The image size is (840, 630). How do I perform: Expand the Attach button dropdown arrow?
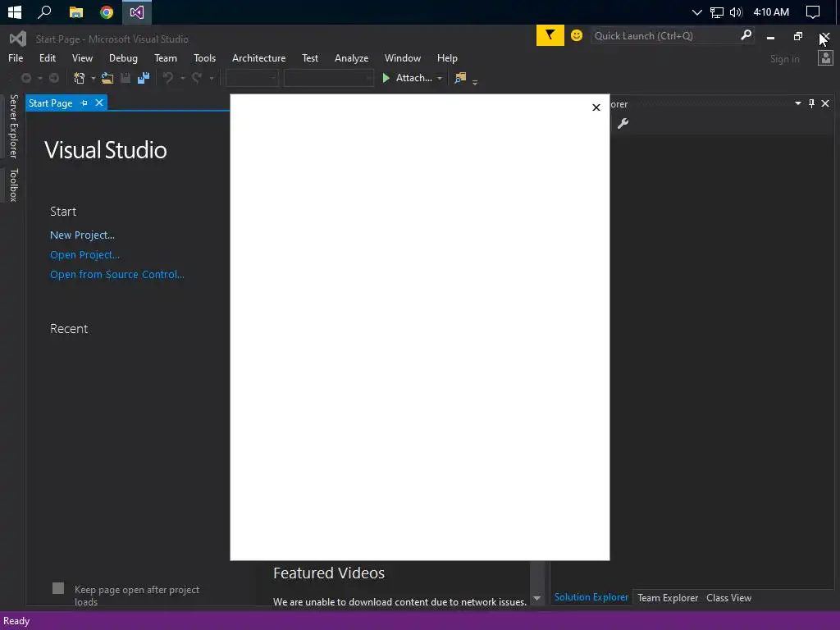click(x=440, y=78)
